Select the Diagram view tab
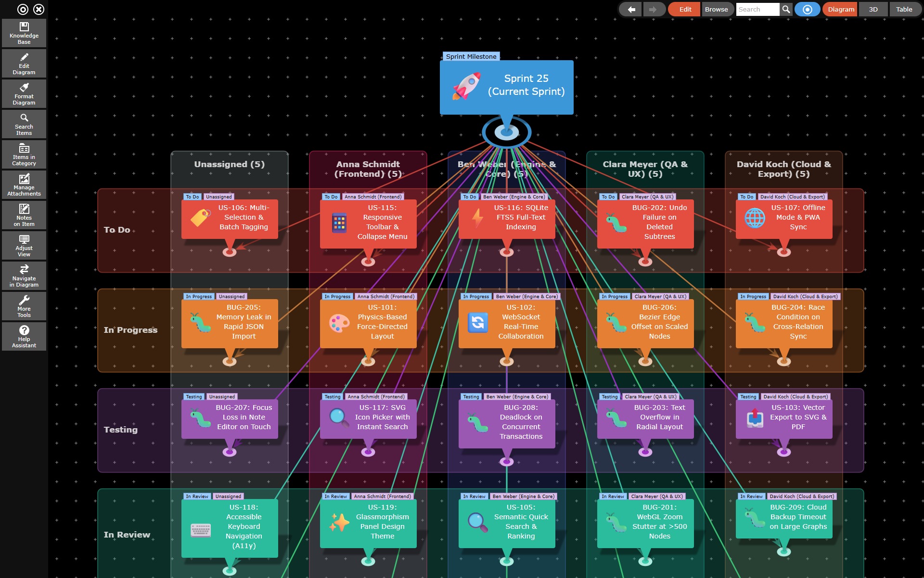 pyautogui.click(x=841, y=9)
